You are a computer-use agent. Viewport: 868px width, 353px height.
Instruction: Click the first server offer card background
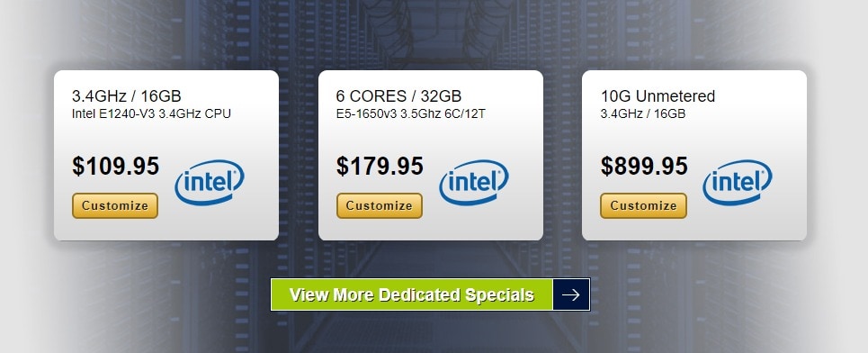(x=166, y=139)
